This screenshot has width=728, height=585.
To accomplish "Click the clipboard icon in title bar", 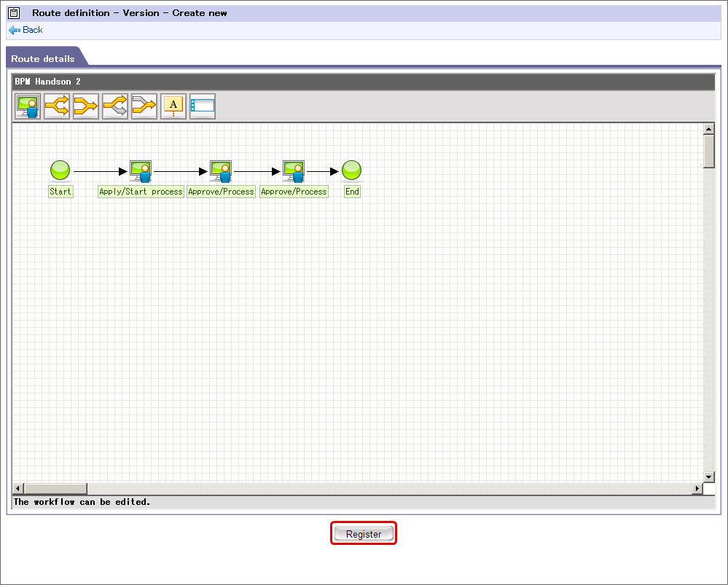I will [x=14, y=13].
